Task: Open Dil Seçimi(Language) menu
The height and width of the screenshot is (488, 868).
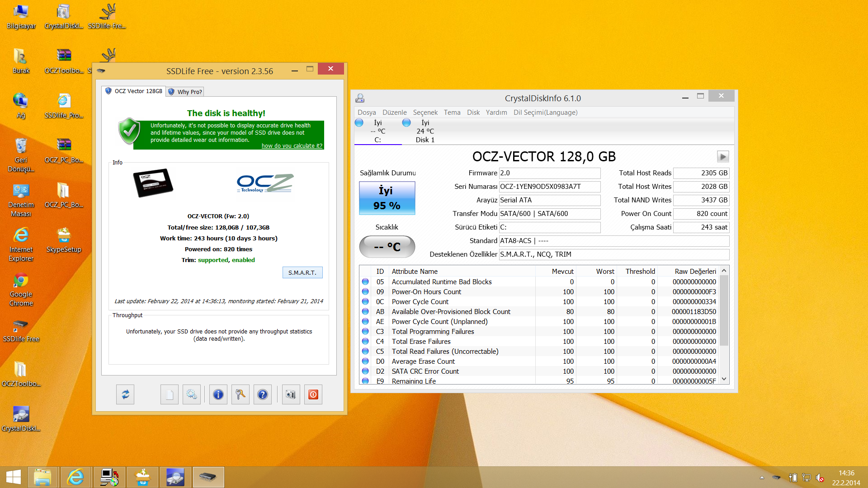Action: click(545, 113)
